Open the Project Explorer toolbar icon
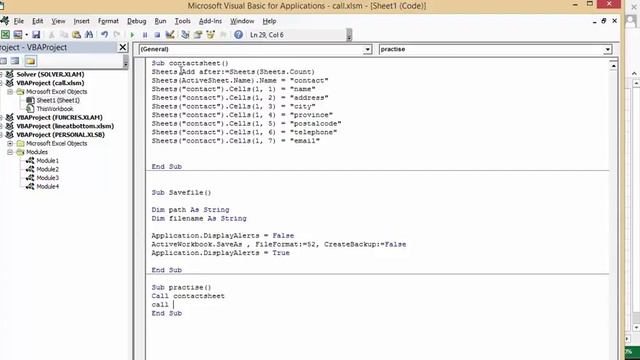The image size is (640, 360). pyautogui.click(x=185, y=35)
